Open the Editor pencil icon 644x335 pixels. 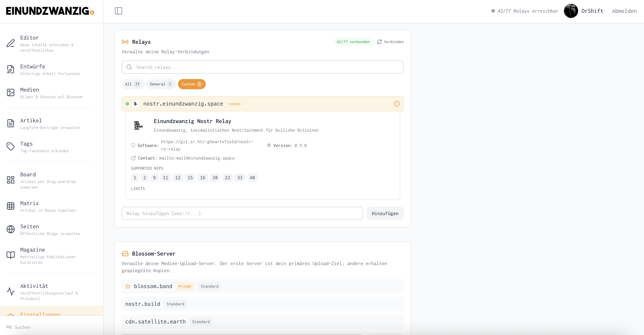[x=10, y=43]
